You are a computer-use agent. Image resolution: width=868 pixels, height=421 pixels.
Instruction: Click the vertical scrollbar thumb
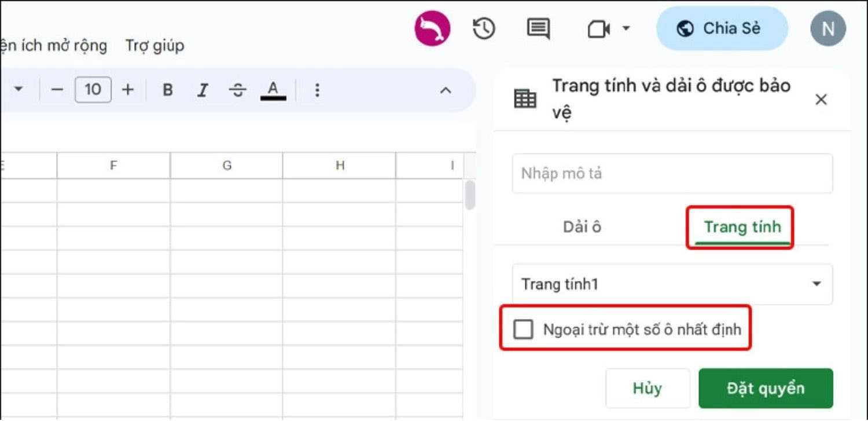pyautogui.click(x=470, y=195)
